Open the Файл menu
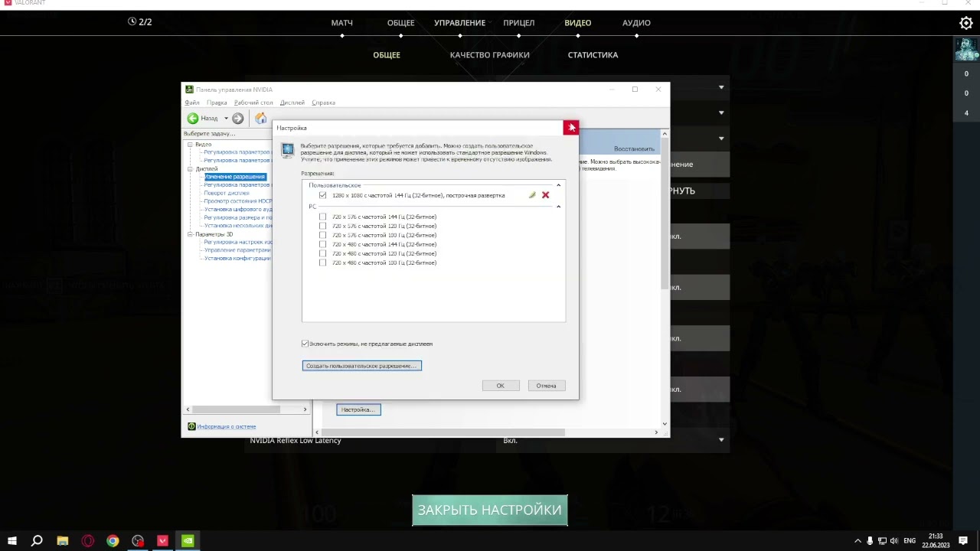 [191, 103]
